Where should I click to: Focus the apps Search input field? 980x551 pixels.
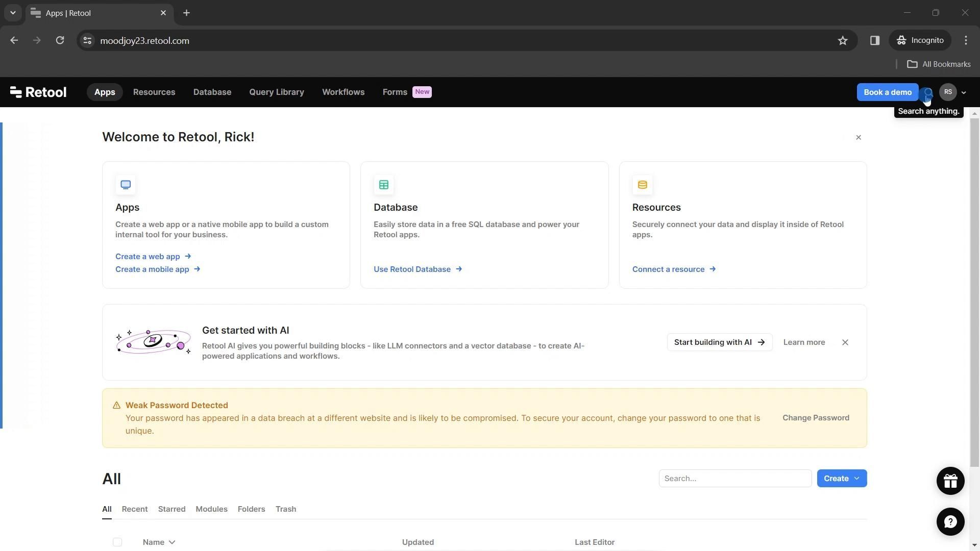point(735,479)
